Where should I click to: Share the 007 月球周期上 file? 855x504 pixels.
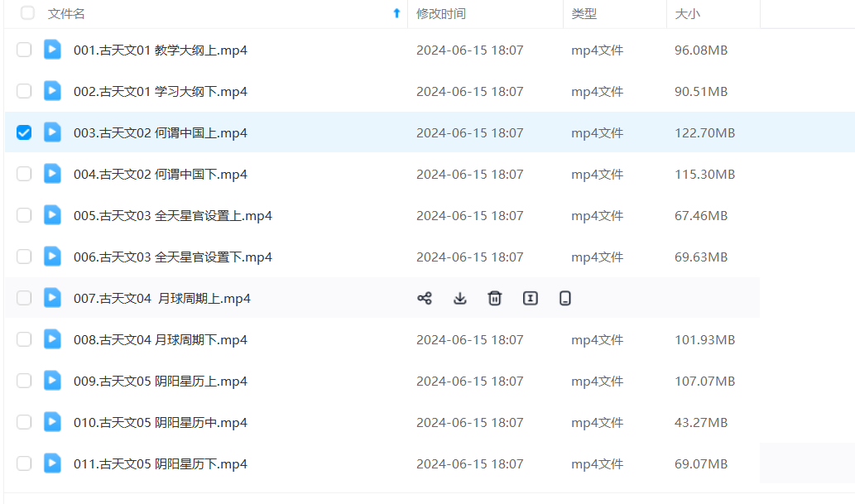point(425,299)
